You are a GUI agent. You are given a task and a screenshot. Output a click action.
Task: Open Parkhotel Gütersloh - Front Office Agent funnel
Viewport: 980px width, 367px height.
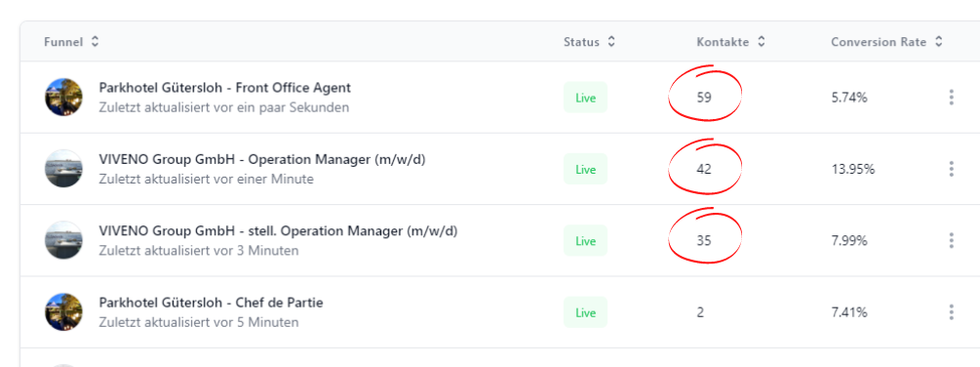coord(225,88)
